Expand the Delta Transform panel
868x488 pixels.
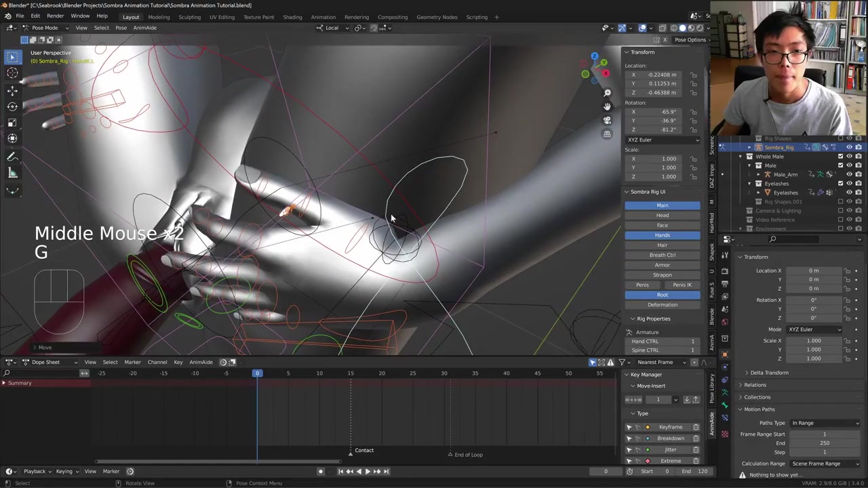coord(769,373)
